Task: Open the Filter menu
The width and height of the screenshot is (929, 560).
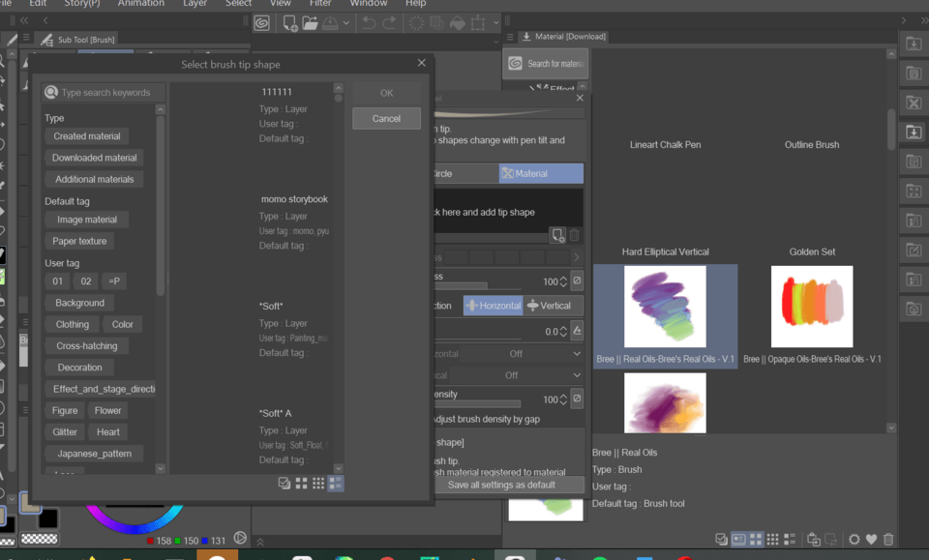Action: coord(320,4)
